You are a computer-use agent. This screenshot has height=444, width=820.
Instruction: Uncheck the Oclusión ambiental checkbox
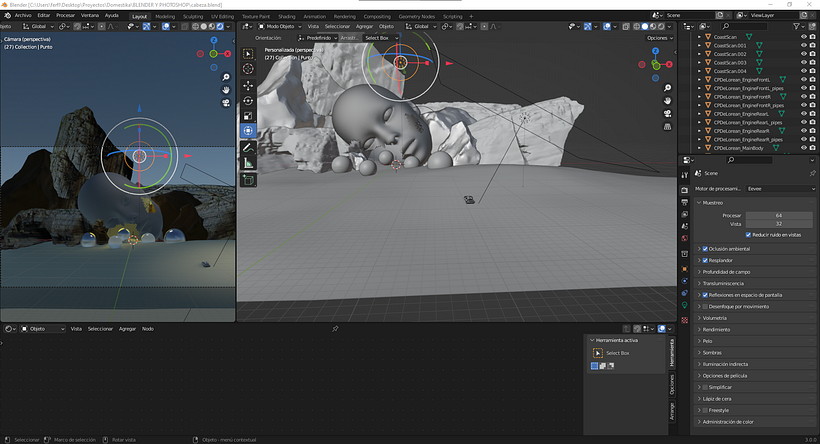pyautogui.click(x=705, y=248)
